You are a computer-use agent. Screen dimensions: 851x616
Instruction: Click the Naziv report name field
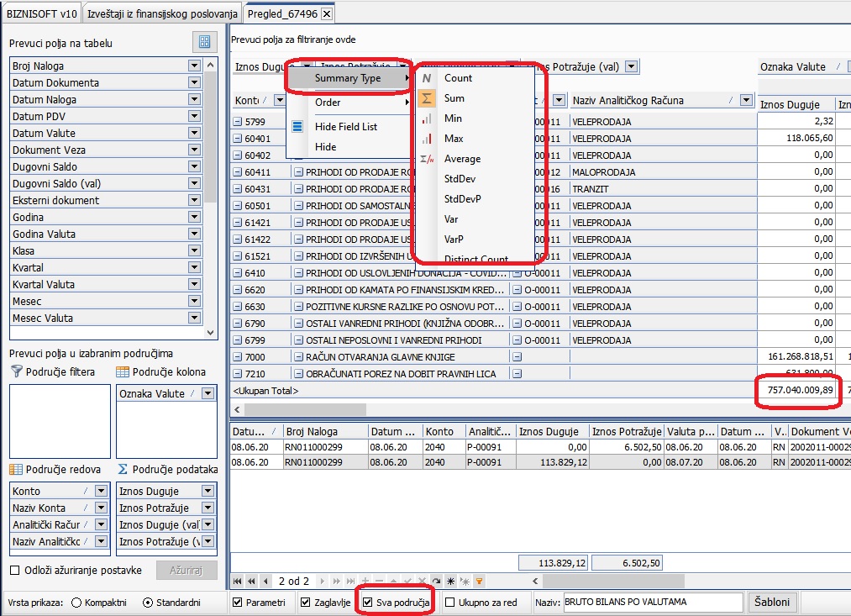click(x=653, y=603)
